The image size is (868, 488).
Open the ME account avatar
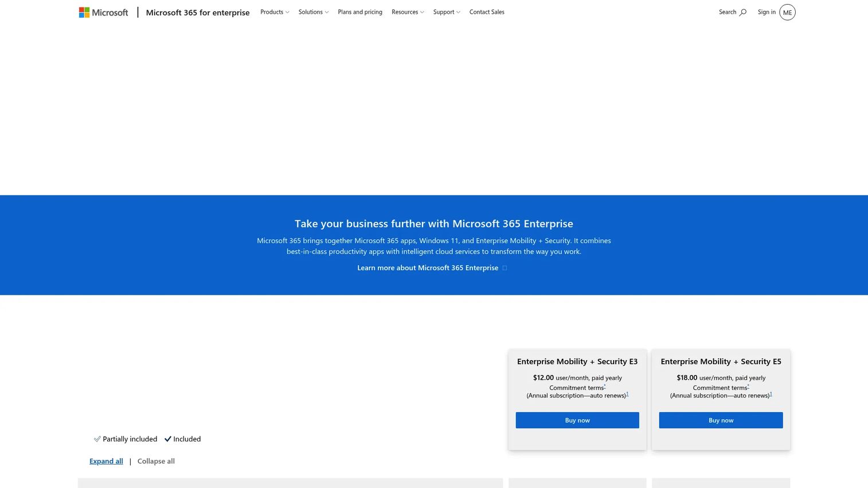coord(787,12)
